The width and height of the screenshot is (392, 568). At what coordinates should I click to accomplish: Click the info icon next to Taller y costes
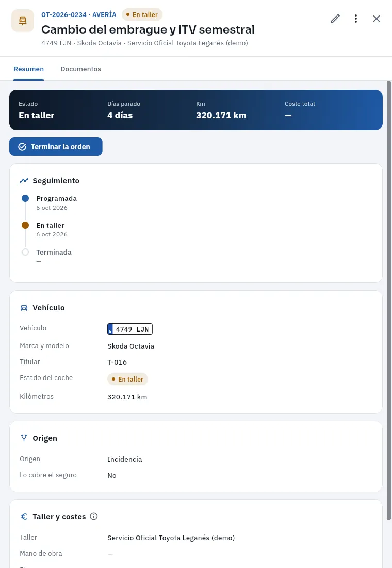pyautogui.click(x=94, y=516)
